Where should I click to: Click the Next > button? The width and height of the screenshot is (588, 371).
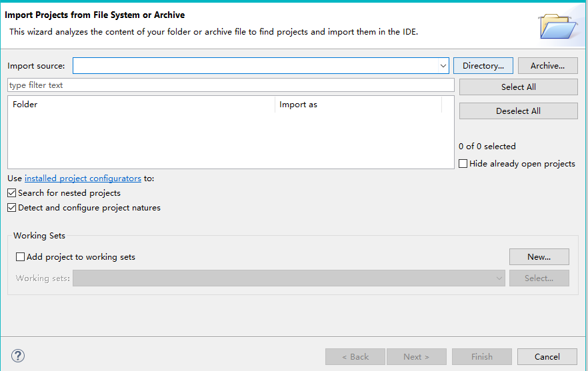point(416,357)
